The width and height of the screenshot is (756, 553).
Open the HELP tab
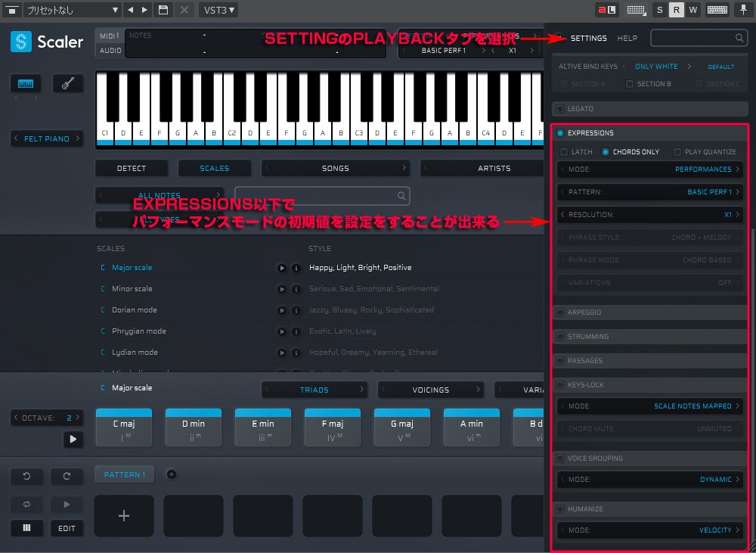[627, 38]
